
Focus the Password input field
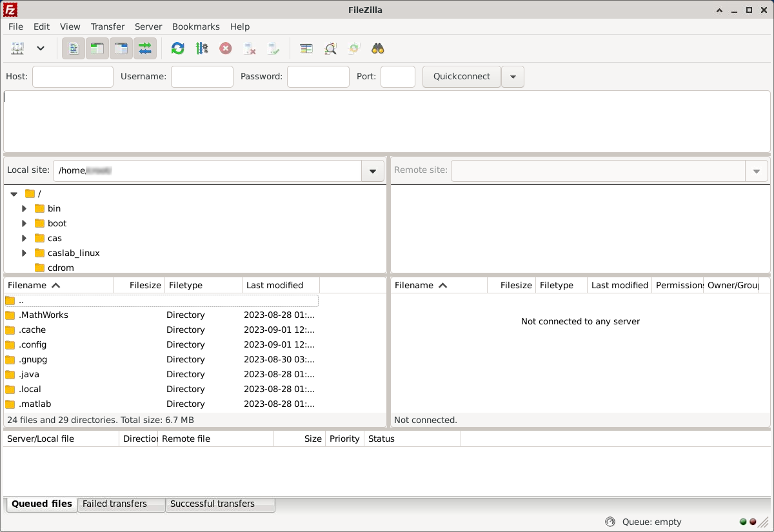point(318,76)
